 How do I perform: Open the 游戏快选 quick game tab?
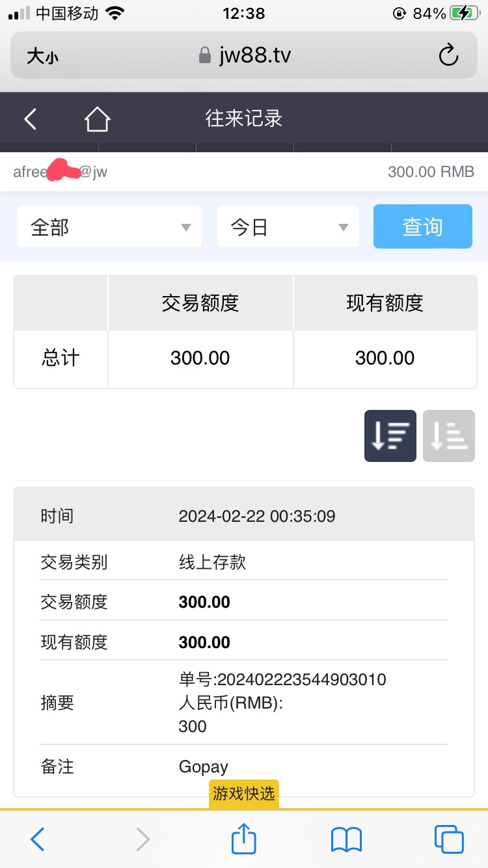point(244,793)
